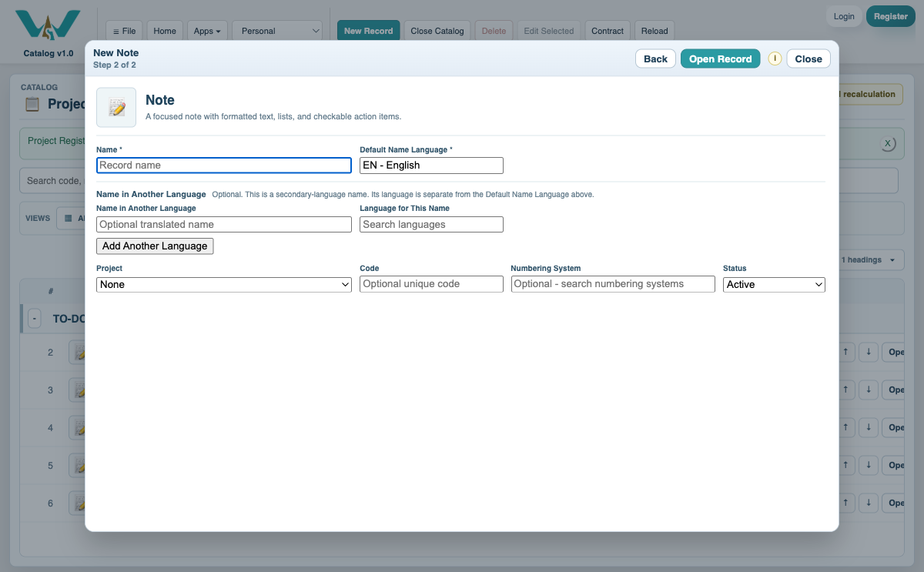Move row 6 down with its arrow
The width and height of the screenshot is (924, 572).
coord(868,503)
